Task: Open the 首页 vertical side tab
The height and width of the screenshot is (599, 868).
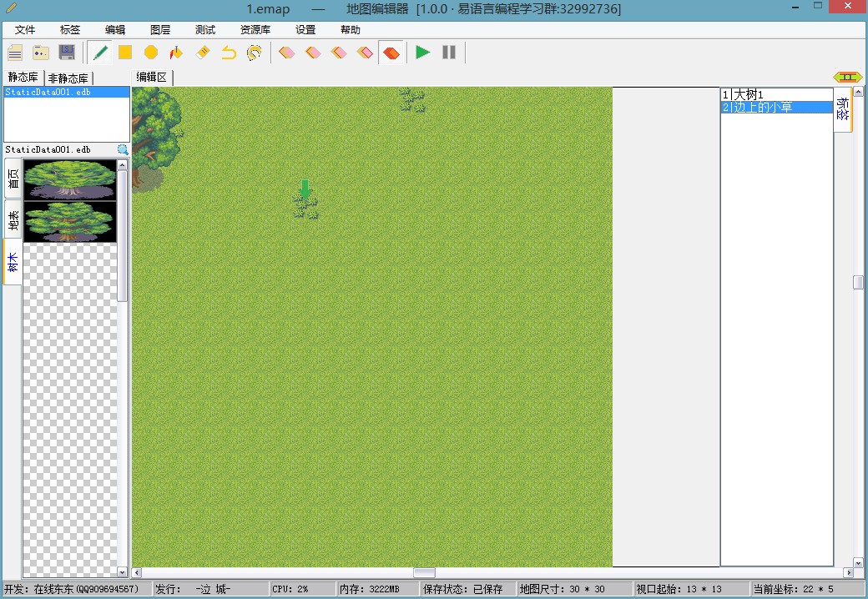Action: click(13, 179)
